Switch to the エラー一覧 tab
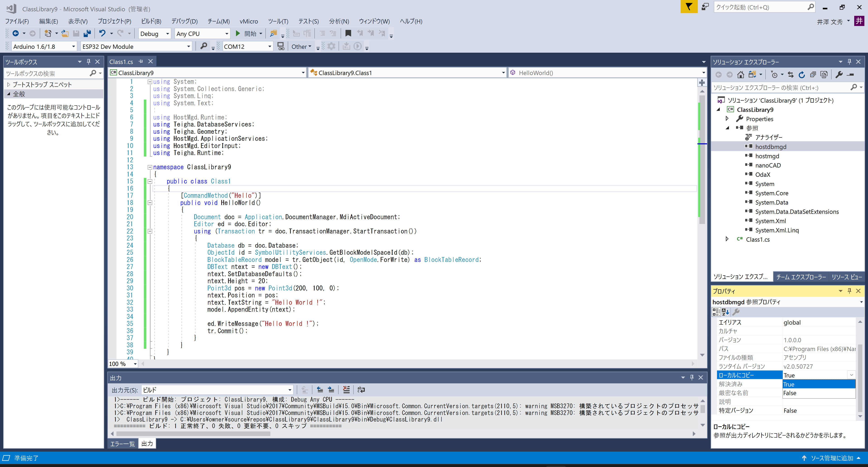868x467 pixels. coord(122,444)
